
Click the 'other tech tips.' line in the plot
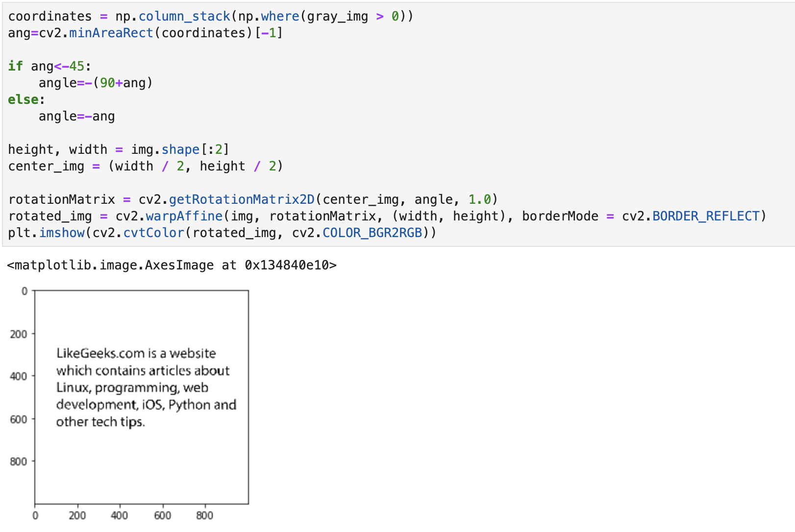pyautogui.click(x=100, y=422)
